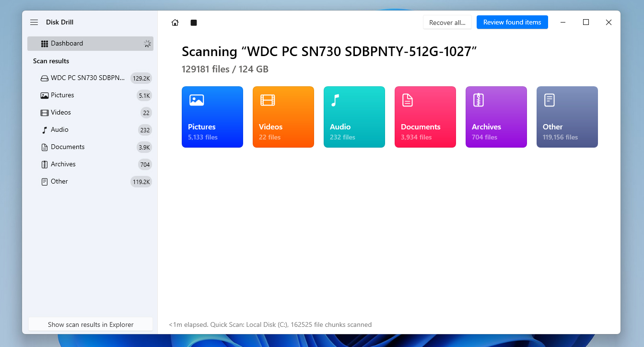Click the scanning spinner next to Dashboard
This screenshot has height=347, width=644.
[x=147, y=44]
